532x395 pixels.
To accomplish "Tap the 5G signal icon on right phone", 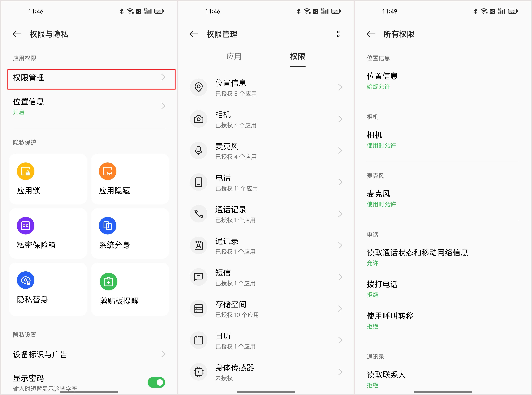I will coord(501,11).
